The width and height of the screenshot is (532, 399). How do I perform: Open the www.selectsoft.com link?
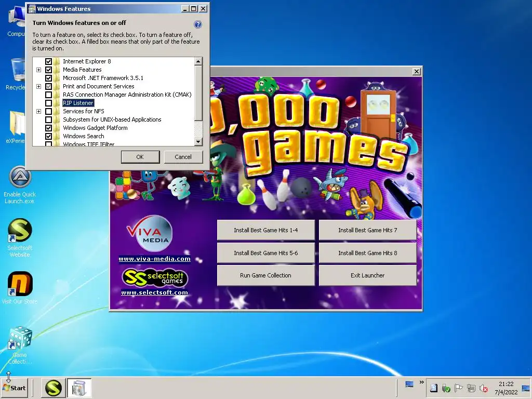point(154,292)
